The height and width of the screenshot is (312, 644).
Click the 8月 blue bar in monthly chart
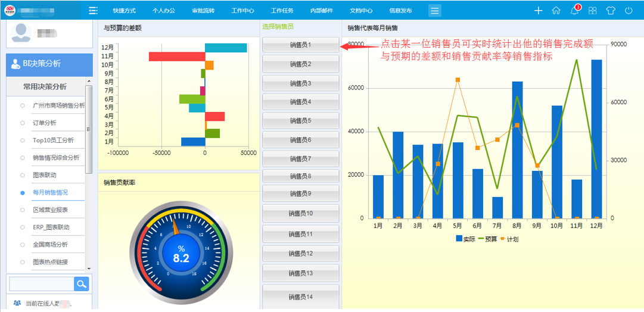tap(518, 150)
